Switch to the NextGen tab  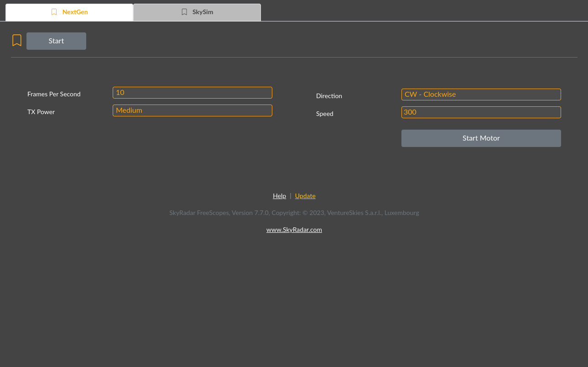pos(69,12)
